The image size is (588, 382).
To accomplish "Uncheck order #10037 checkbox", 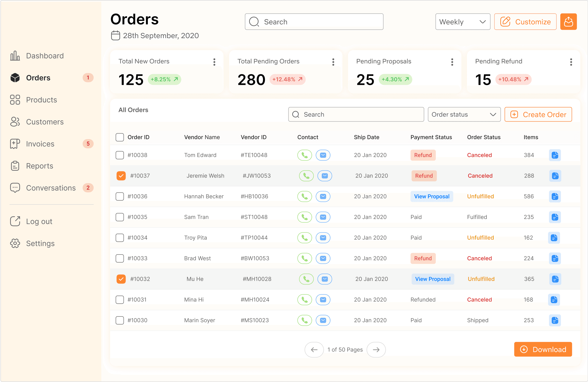I will (121, 176).
